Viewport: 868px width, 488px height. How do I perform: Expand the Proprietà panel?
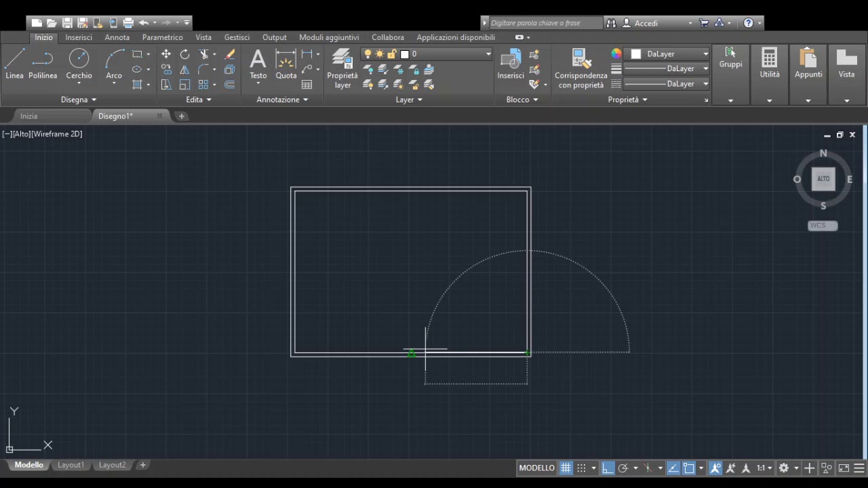628,100
